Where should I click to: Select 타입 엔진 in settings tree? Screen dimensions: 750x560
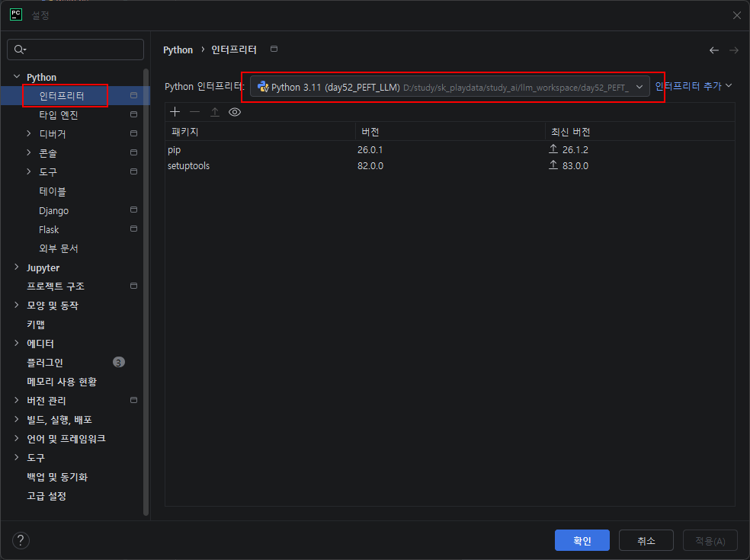coord(59,115)
